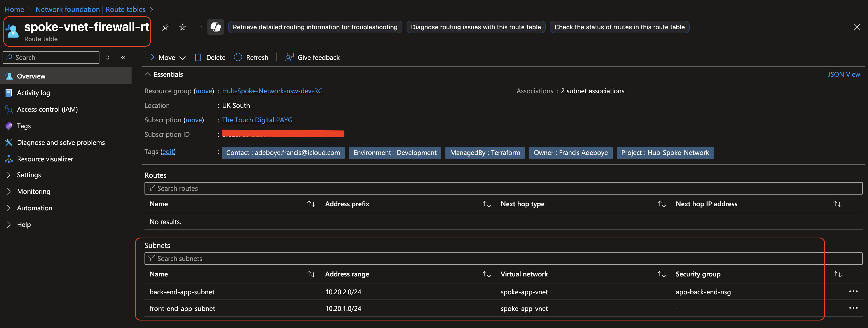The image size is (868, 328).
Task: Switch to Overview in the sidebar
Action: click(x=31, y=76)
